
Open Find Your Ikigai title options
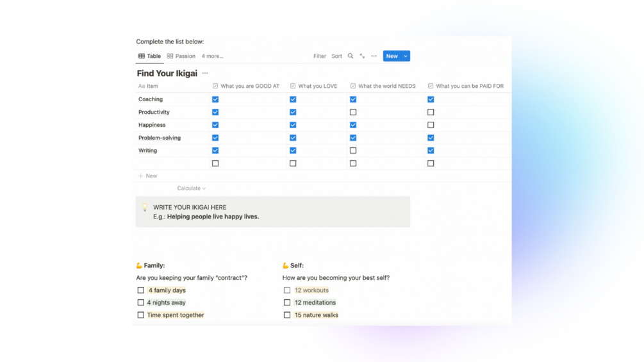pyautogui.click(x=205, y=73)
